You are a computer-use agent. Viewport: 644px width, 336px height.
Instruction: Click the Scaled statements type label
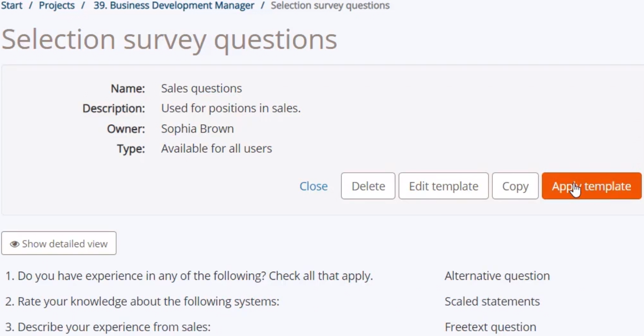[492, 301]
